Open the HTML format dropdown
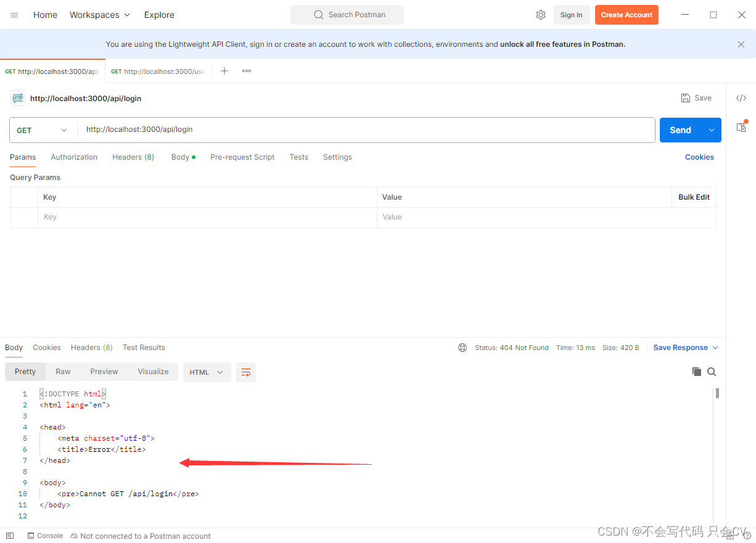This screenshot has width=756, height=543. click(207, 372)
